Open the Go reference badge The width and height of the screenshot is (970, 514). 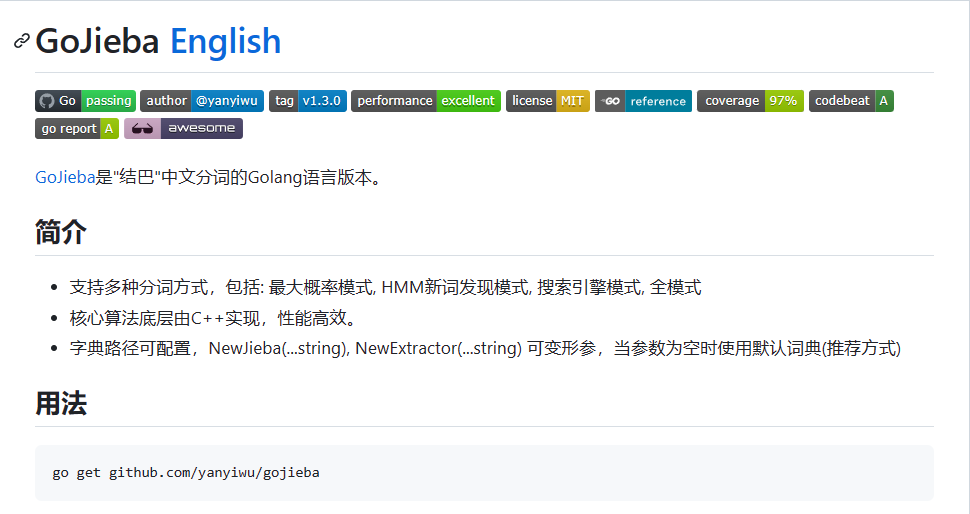click(x=643, y=101)
